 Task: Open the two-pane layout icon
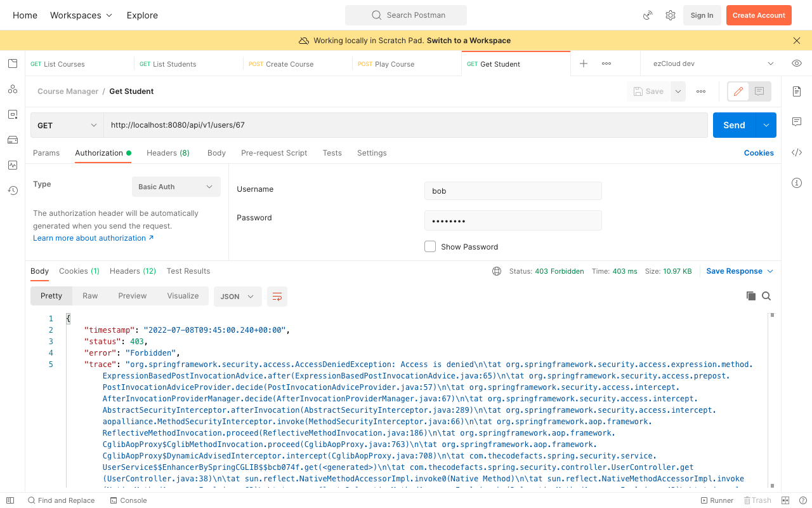(x=785, y=500)
